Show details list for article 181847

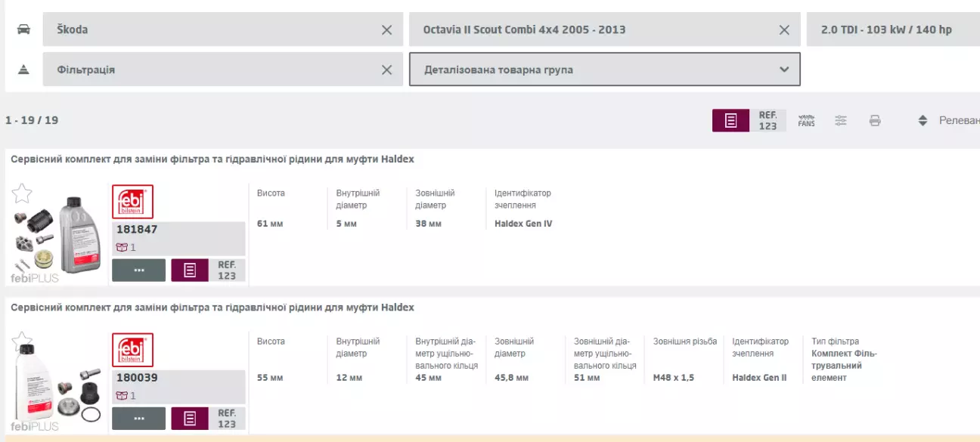tap(190, 270)
